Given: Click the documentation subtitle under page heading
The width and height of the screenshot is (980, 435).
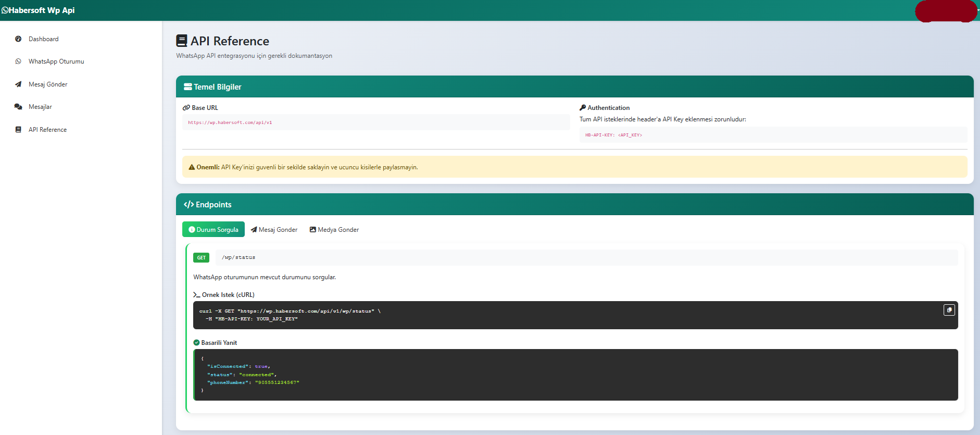Looking at the screenshot, I should (x=254, y=56).
